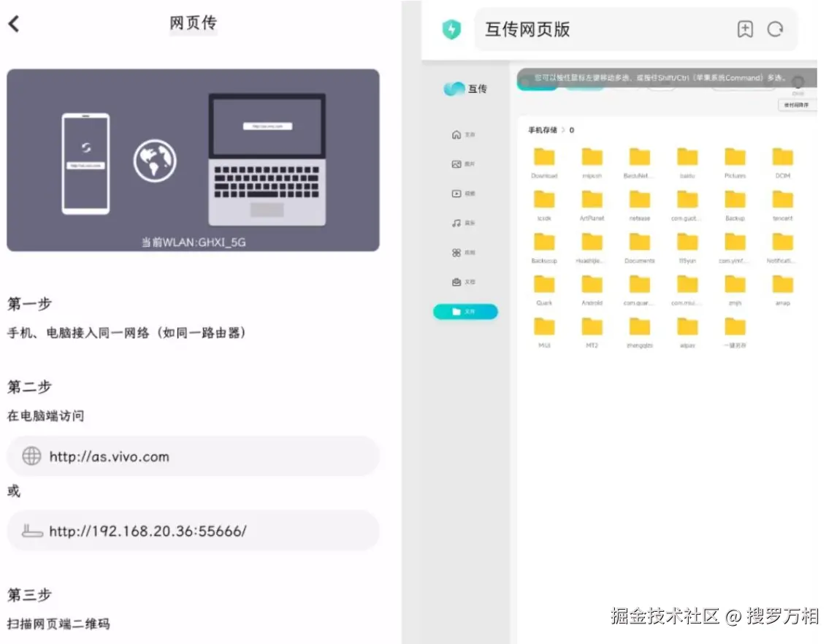
Task: Select the highlighted files tab in sidebar
Action: tap(465, 312)
